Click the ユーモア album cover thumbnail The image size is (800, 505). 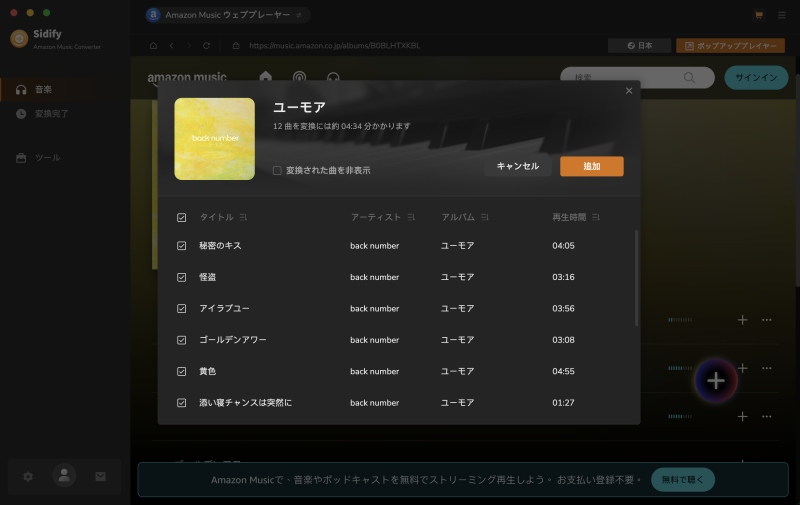coord(214,139)
